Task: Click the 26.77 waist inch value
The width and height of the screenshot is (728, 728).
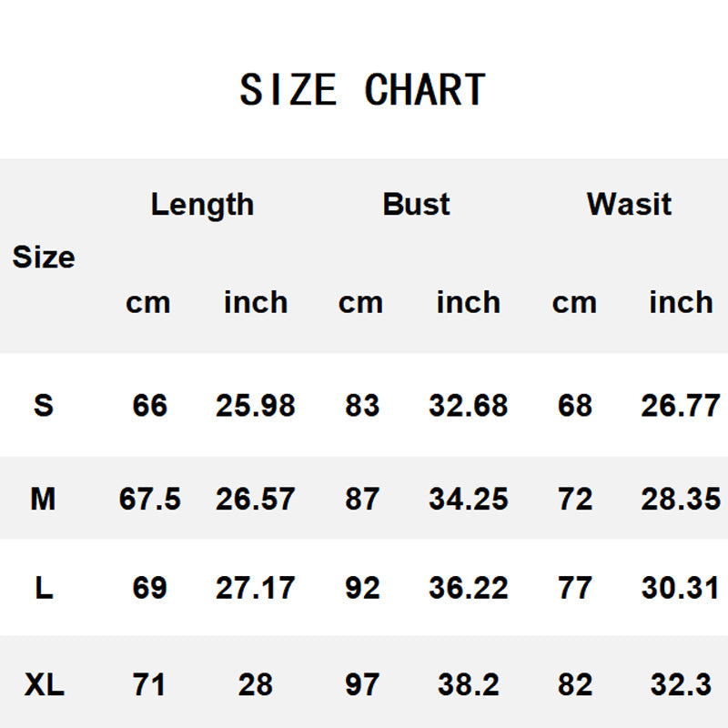Action: 680,405
